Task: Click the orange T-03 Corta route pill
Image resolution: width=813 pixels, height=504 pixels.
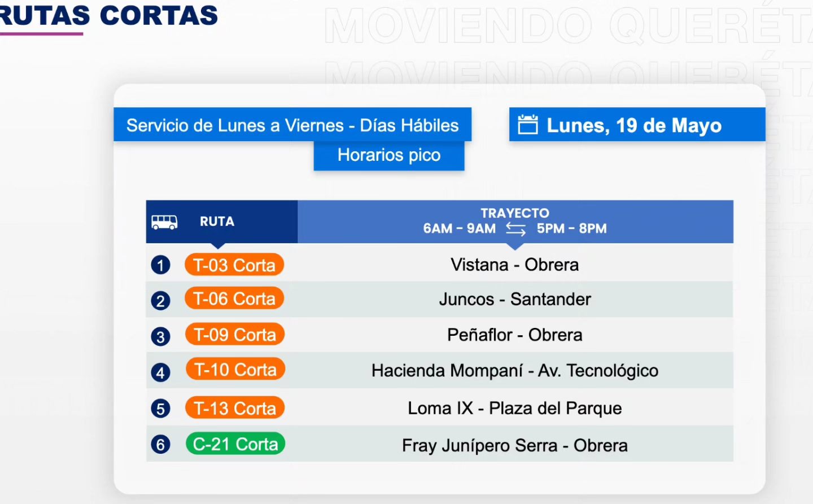Action: coord(234,265)
